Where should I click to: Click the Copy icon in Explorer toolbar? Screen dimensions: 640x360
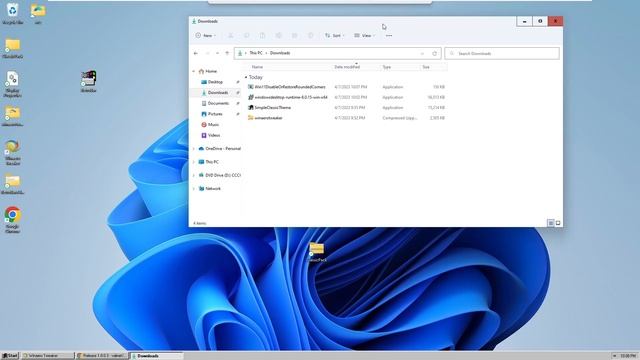(x=247, y=36)
